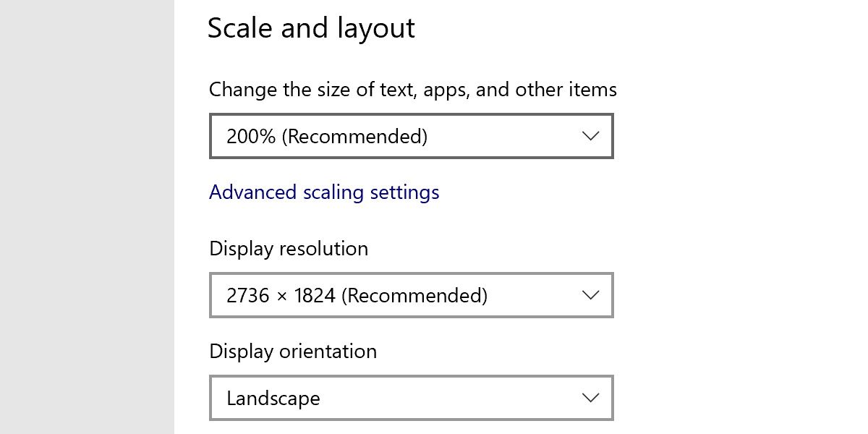Click the chevron on the resolution combo box
The height and width of the screenshot is (434, 868).
590,295
